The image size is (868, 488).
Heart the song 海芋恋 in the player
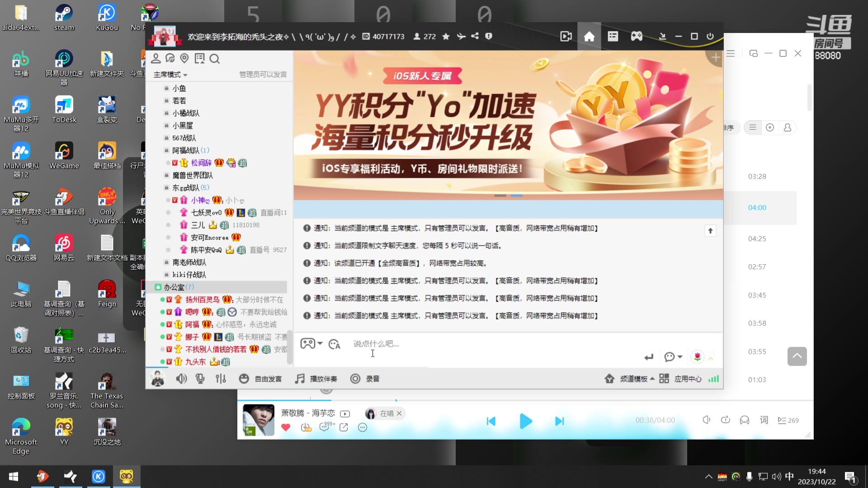click(x=286, y=427)
